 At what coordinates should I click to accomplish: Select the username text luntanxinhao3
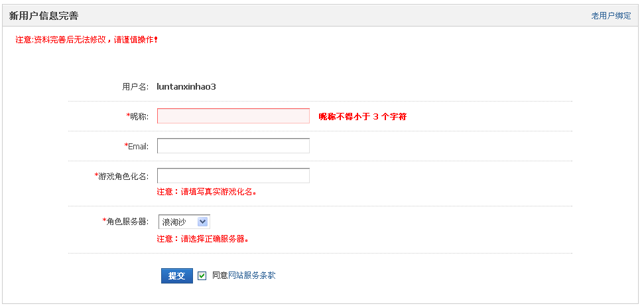(x=186, y=87)
